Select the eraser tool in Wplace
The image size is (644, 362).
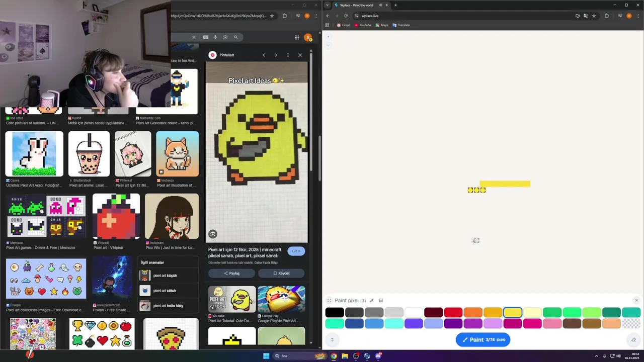(633, 340)
